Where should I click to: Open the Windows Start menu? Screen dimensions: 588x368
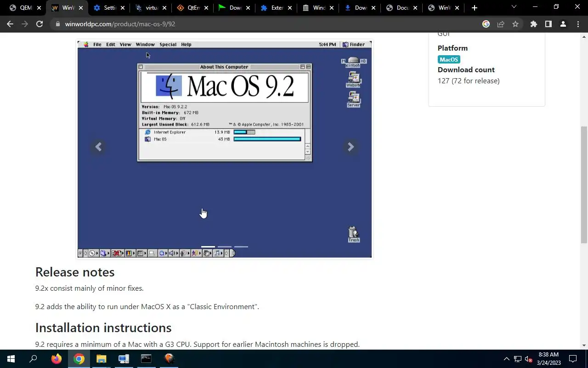[x=11, y=359]
